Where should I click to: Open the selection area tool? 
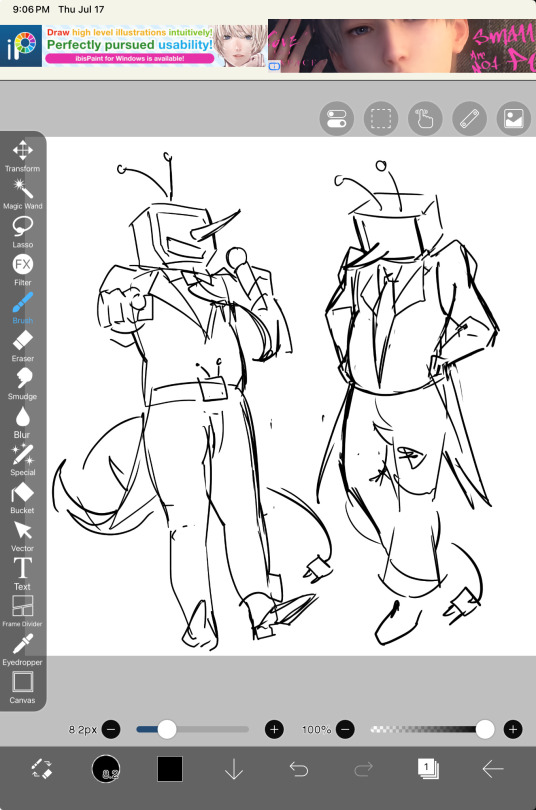pos(381,118)
